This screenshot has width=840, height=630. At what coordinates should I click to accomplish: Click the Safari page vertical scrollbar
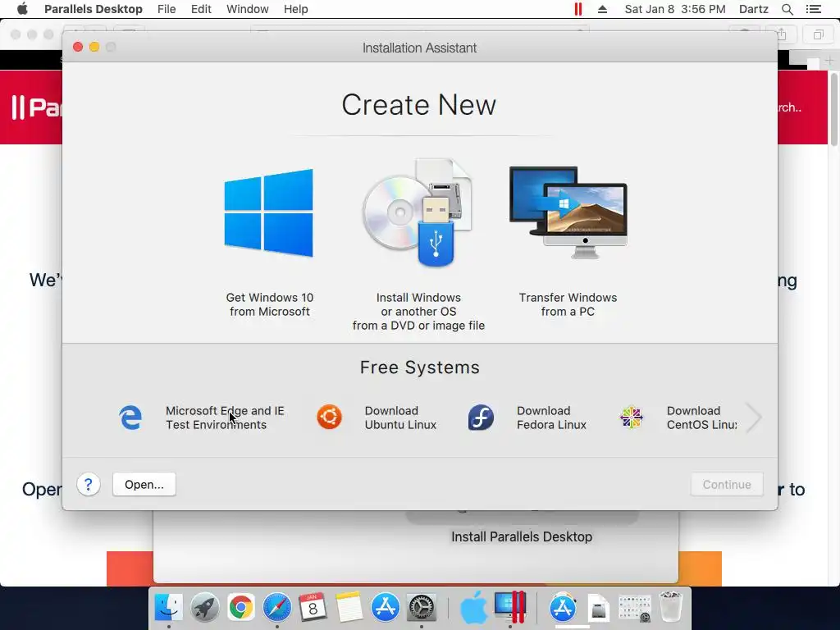pos(834,110)
